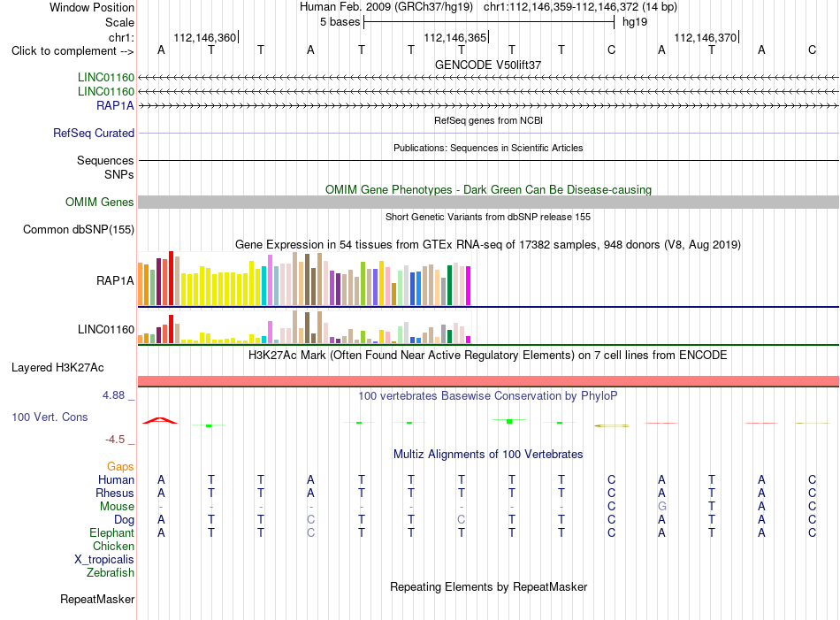840x620 pixels.
Task: Click the blue RAP1A arrowed intron line
Action: click(x=488, y=106)
